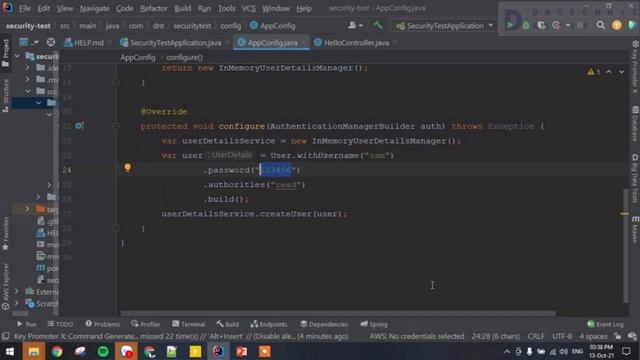Screen dimensions: 640x360
Task: Open the Dependencies tool window
Action: (324, 324)
